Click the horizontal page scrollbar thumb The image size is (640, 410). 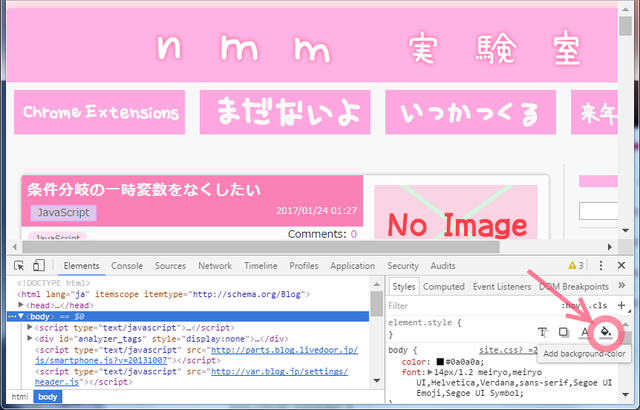tap(261, 247)
